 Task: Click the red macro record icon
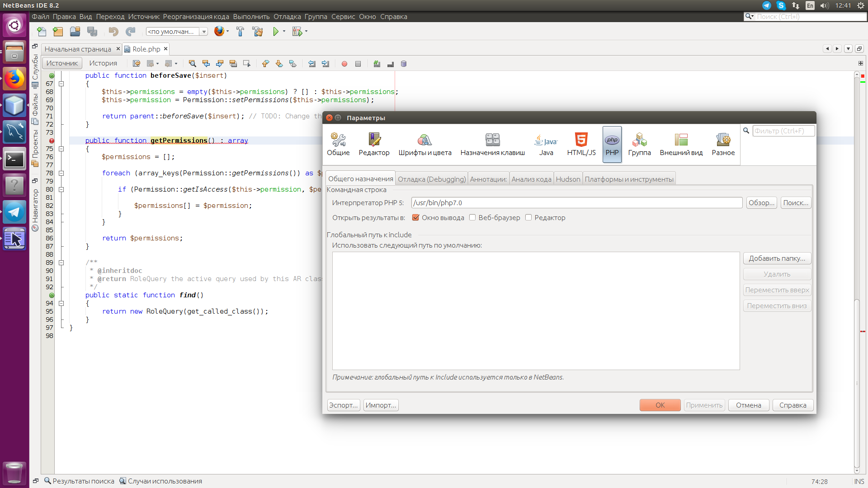pos(344,64)
